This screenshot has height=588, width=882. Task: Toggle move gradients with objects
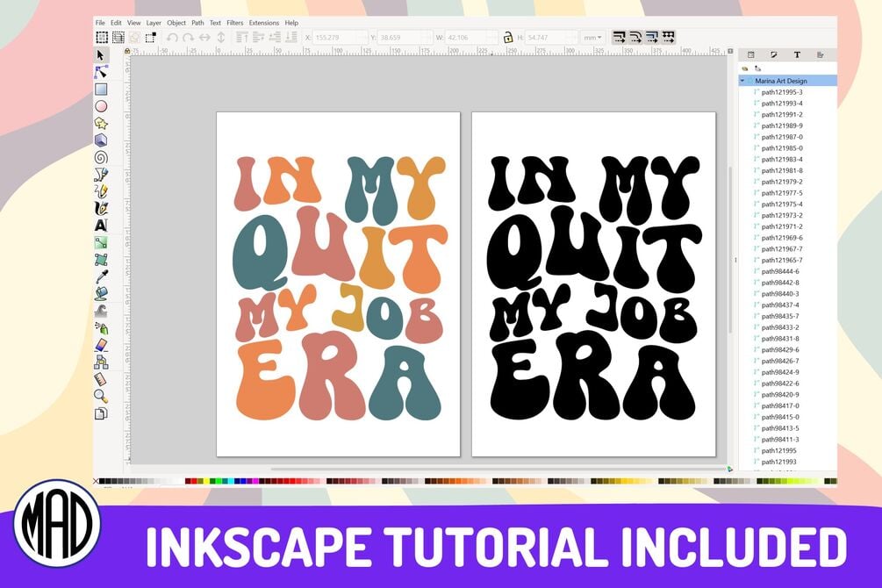tap(652, 37)
